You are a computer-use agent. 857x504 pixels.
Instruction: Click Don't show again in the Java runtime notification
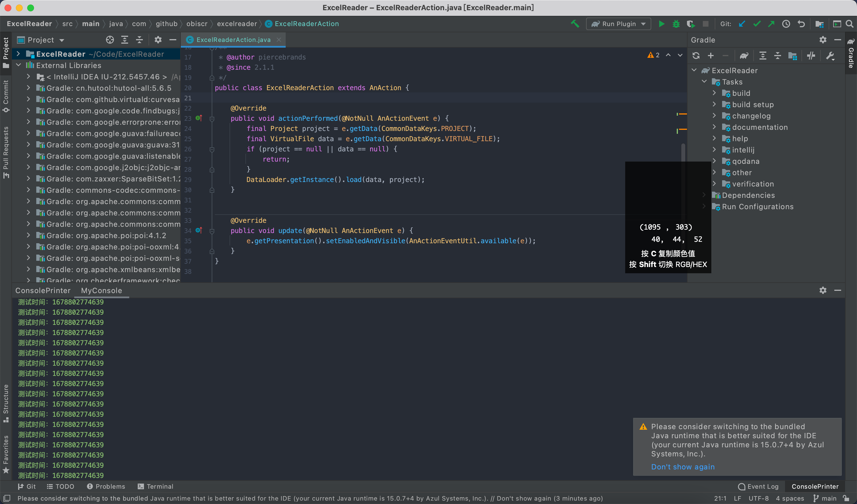(x=682, y=467)
